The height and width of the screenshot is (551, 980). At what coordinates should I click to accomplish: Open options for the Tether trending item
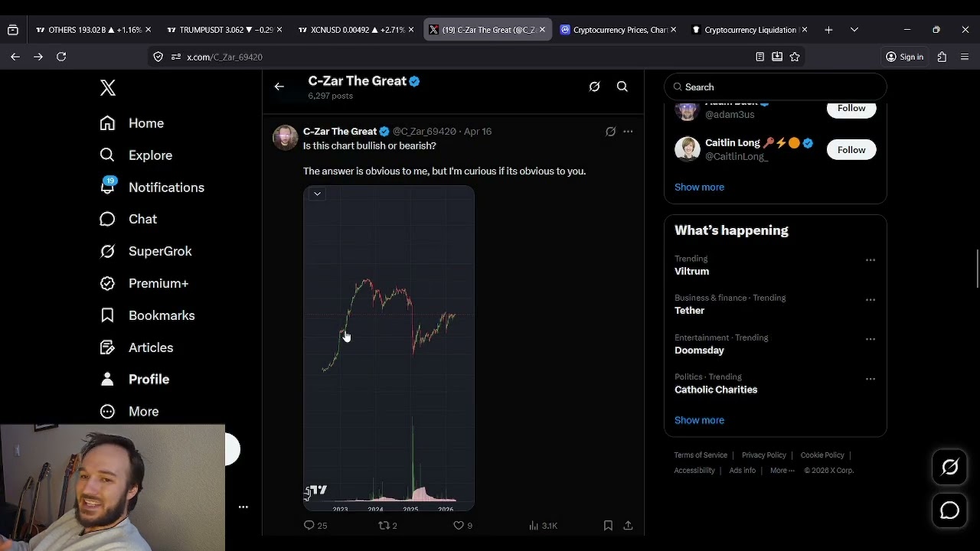click(x=871, y=299)
